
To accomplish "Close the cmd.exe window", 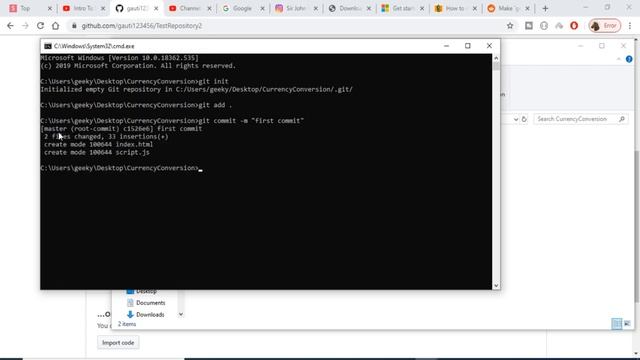I will (489, 46).
